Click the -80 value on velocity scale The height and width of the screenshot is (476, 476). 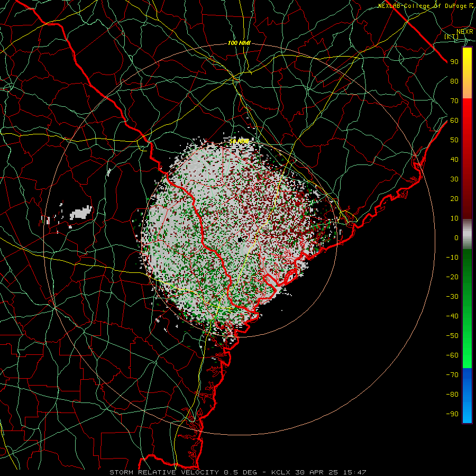[x=452, y=395]
